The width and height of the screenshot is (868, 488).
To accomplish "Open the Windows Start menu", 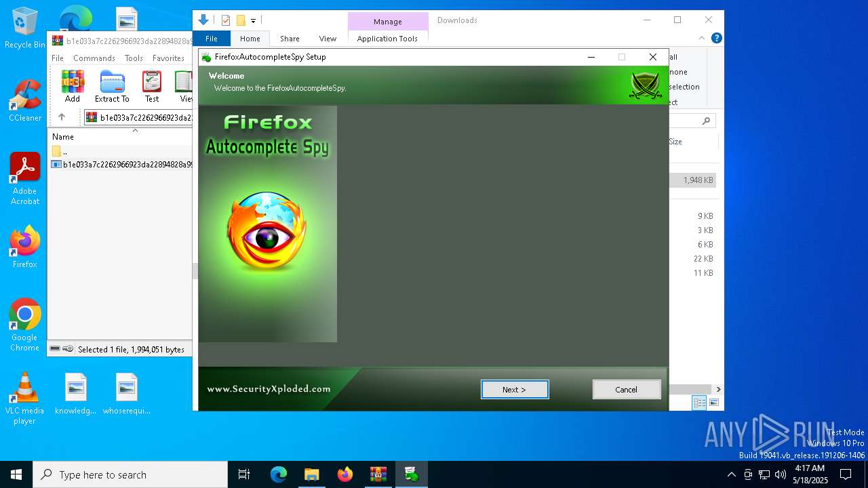I will click(x=16, y=474).
